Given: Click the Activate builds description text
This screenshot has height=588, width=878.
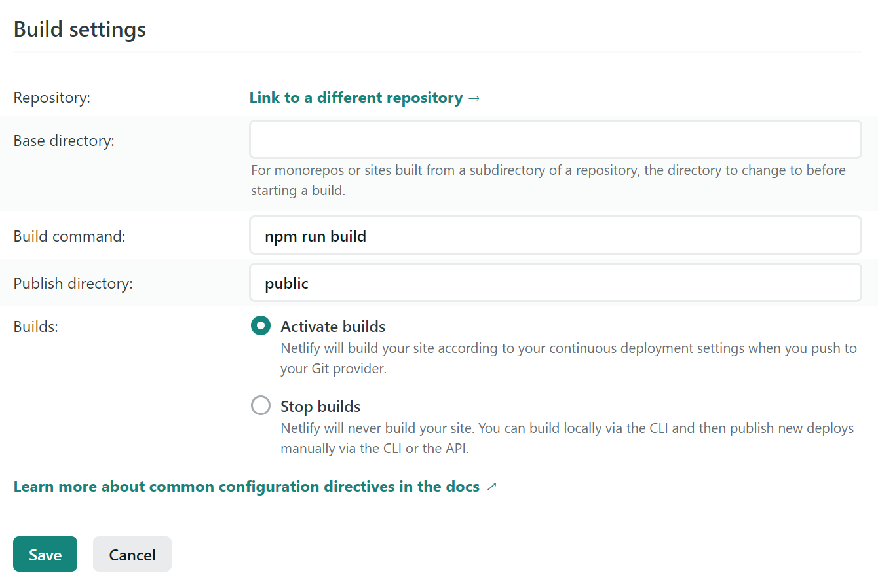Looking at the screenshot, I should 569,358.
